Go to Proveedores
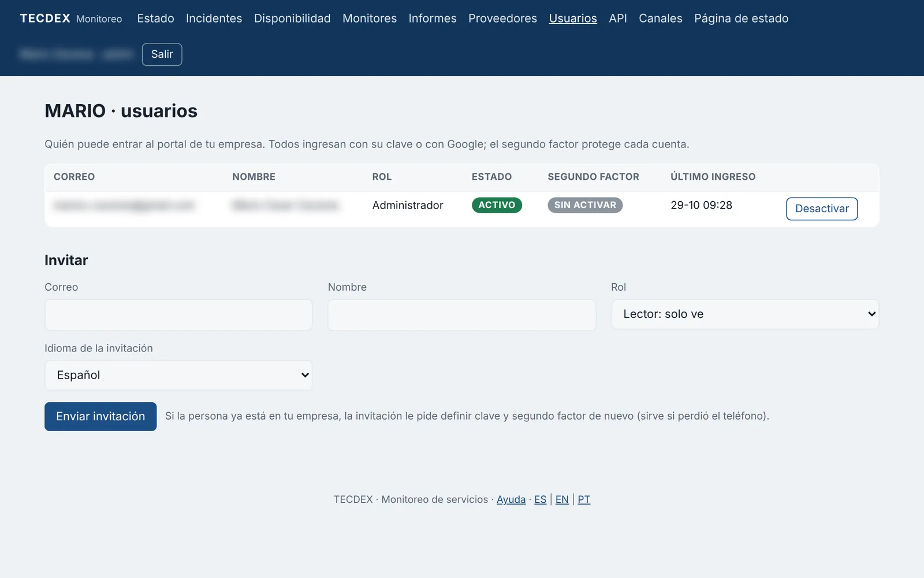Viewport: 924px width, 578px height. [502, 18]
